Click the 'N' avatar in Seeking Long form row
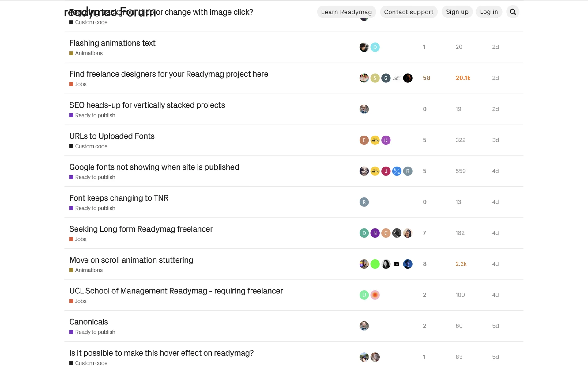 [375, 233]
